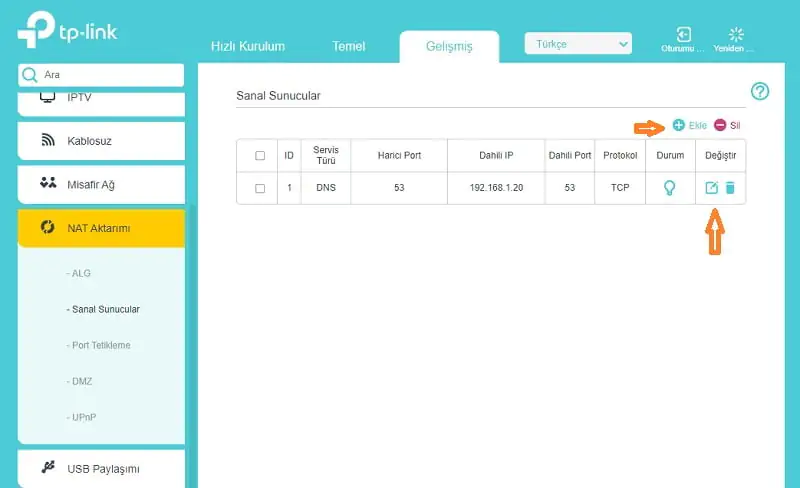
Task: Open the USB Paylaşımı menu section
Action: pos(101,469)
